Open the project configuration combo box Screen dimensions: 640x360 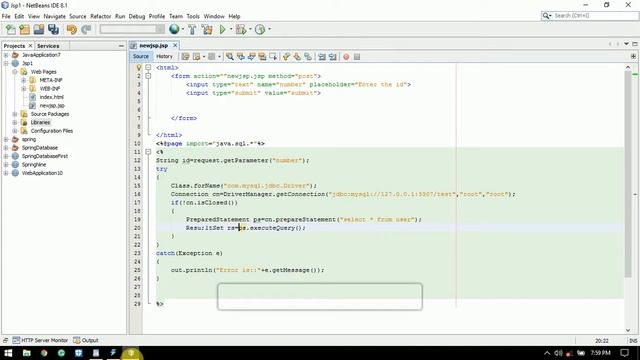point(132,29)
